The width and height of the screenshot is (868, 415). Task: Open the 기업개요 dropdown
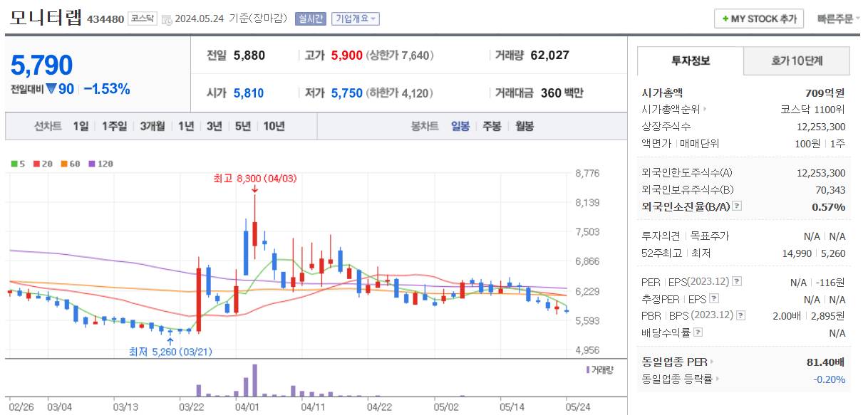354,19
